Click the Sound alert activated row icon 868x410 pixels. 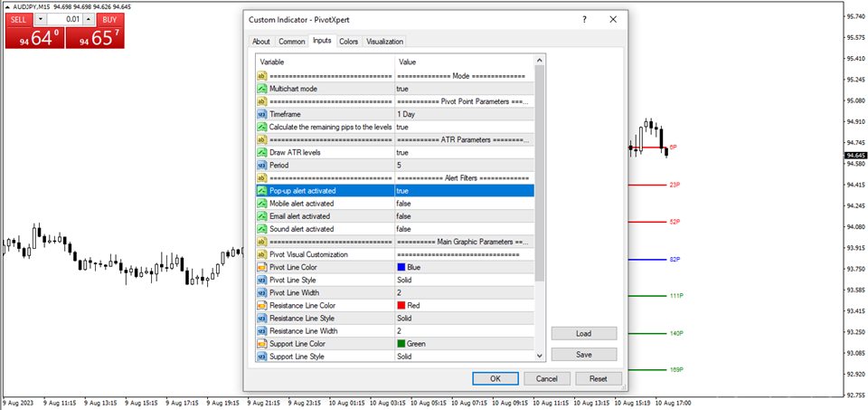pyautogui.click(x=262, y=229)
